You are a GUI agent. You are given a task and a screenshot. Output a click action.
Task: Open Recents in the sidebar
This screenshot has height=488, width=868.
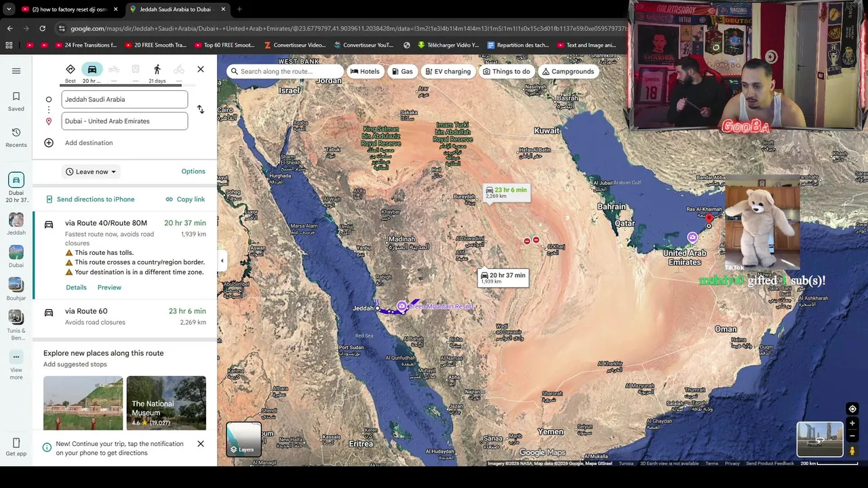[x=16, y=137]
